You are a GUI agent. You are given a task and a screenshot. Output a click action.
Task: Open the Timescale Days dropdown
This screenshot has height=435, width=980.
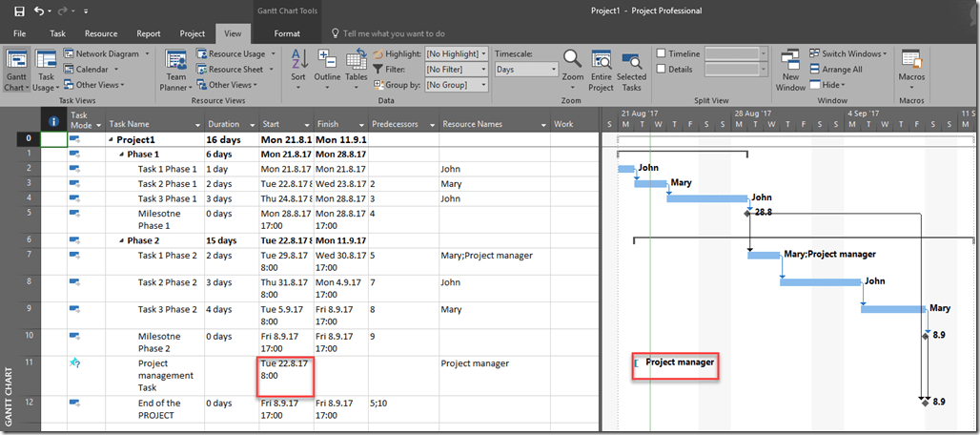pyautogui.click(x=526, y=70)
